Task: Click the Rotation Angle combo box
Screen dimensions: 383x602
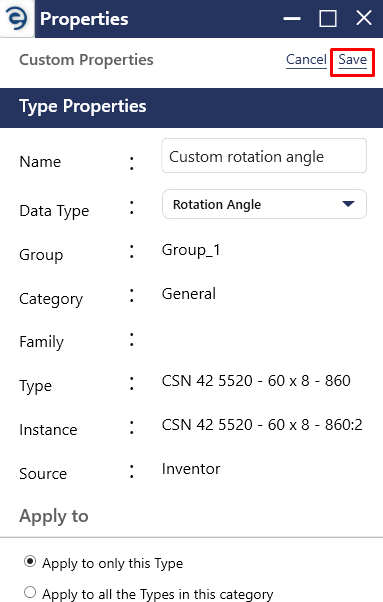Action: [264, 204]
